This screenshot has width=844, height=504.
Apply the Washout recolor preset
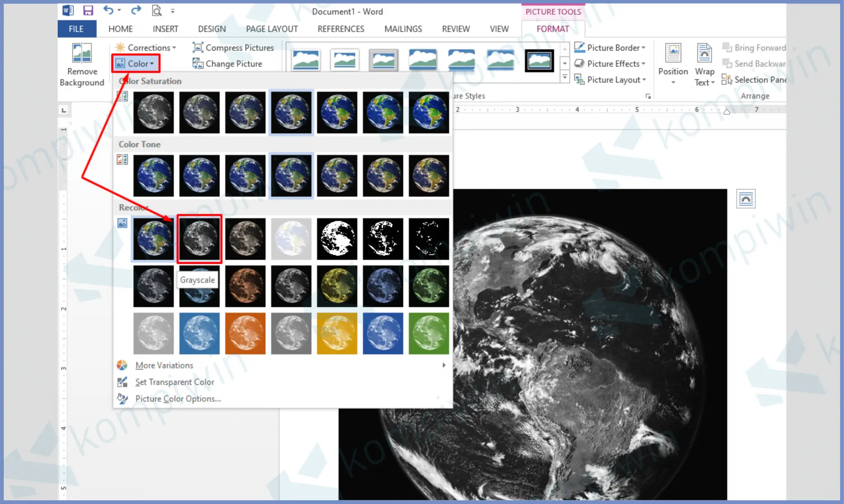click(x=291, y=239)
